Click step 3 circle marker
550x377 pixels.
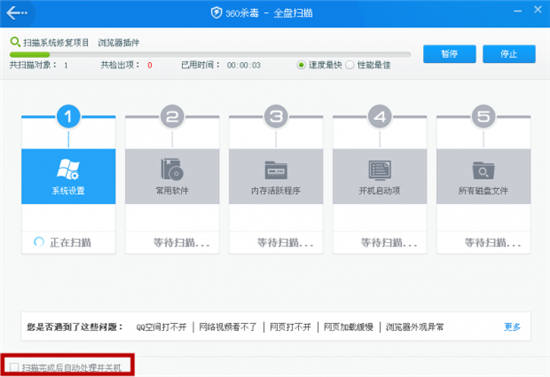point(276,116)
